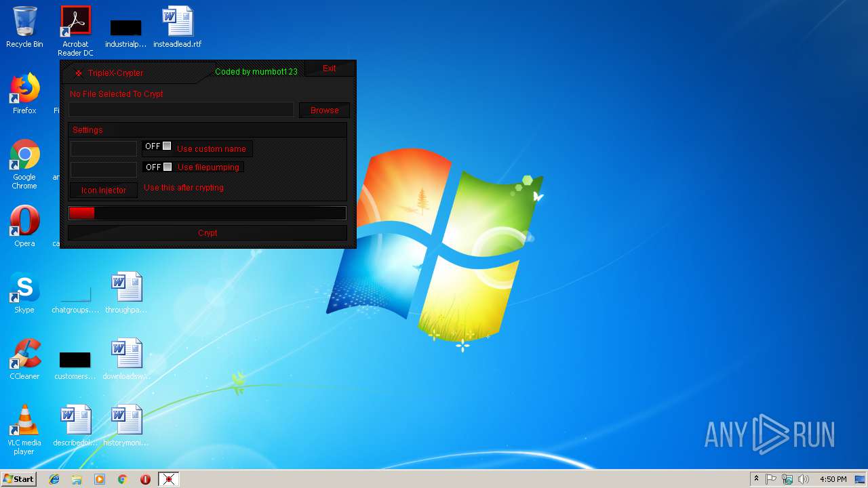
Task: Select the downloadsw... Word document
Action: (126, 359)
